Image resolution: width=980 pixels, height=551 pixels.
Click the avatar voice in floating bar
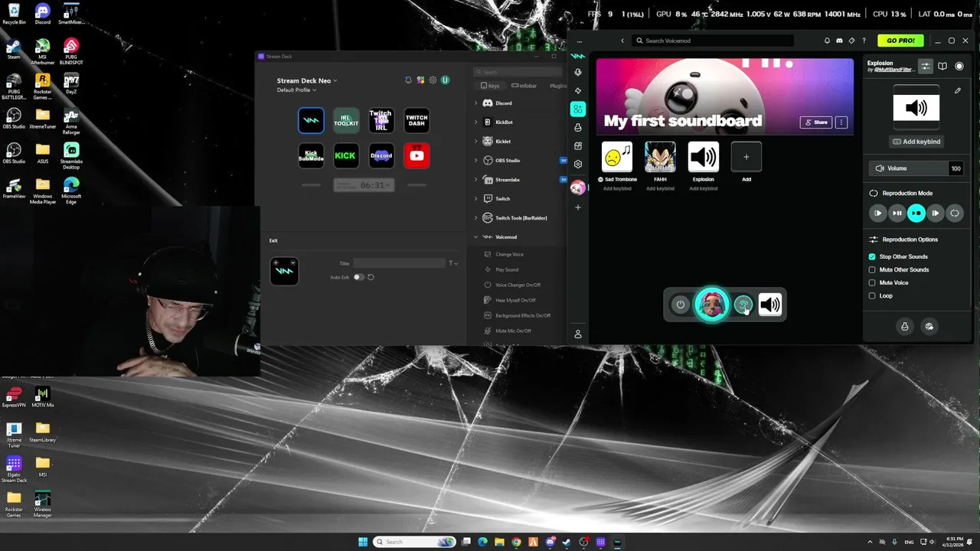click(x=712, y=305)
